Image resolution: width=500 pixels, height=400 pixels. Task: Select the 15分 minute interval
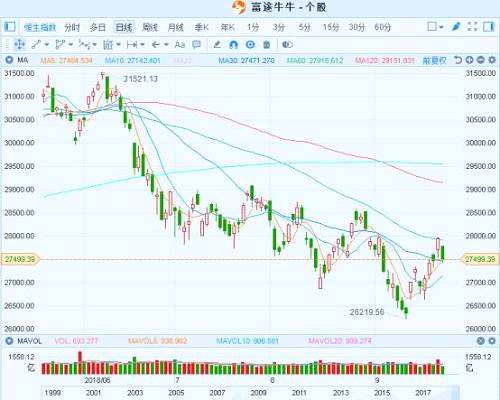pyautogui.click(x=331, y=27)
